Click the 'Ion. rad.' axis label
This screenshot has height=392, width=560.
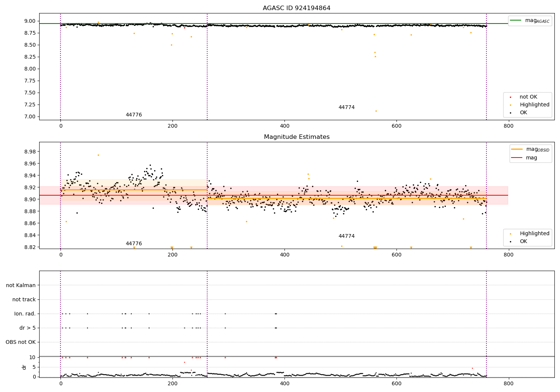pos(25,314)
